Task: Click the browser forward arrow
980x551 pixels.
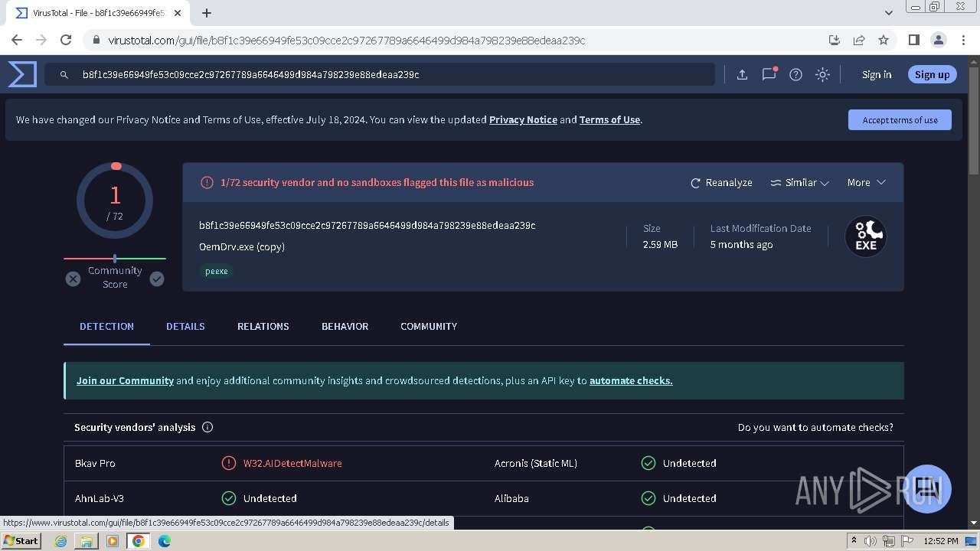Action: (41, 40)
